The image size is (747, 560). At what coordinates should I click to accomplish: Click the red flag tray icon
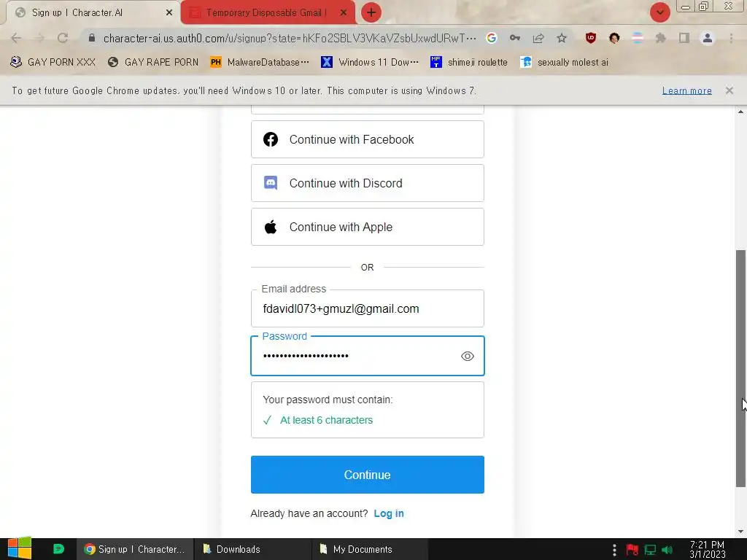coord(632,550)
